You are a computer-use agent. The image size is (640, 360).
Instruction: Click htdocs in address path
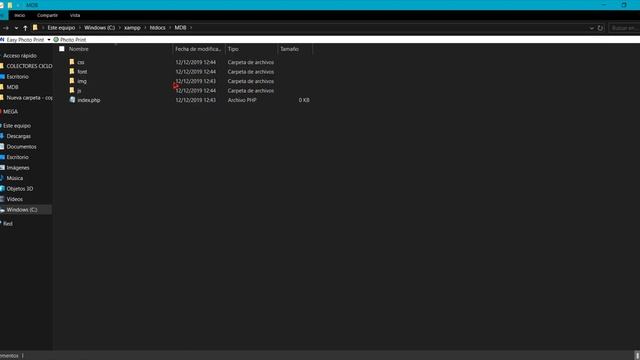158,28
